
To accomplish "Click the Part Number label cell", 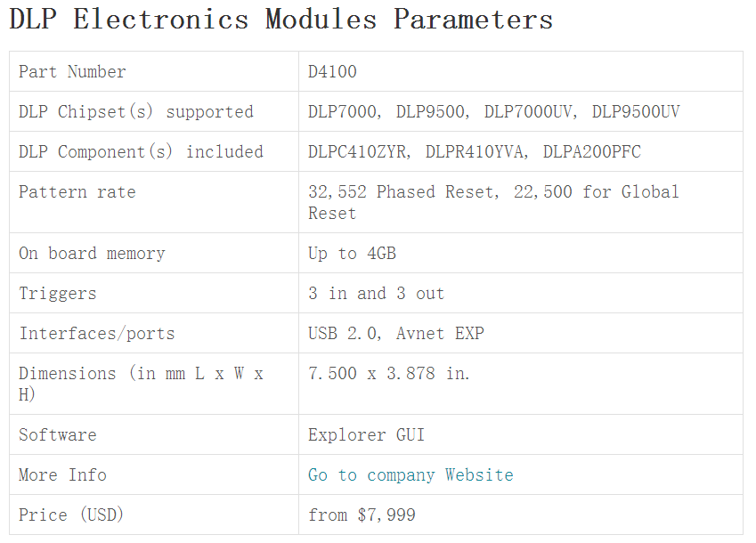I will coord(72,72).
